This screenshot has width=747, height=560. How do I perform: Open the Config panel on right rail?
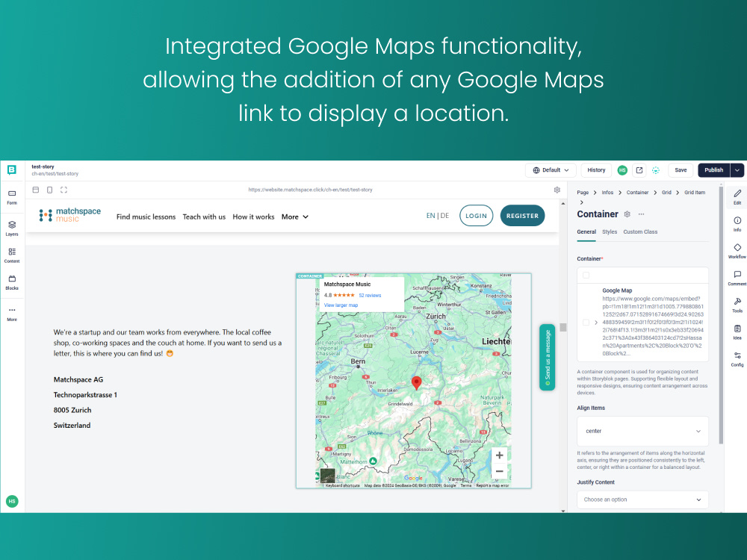737,359
